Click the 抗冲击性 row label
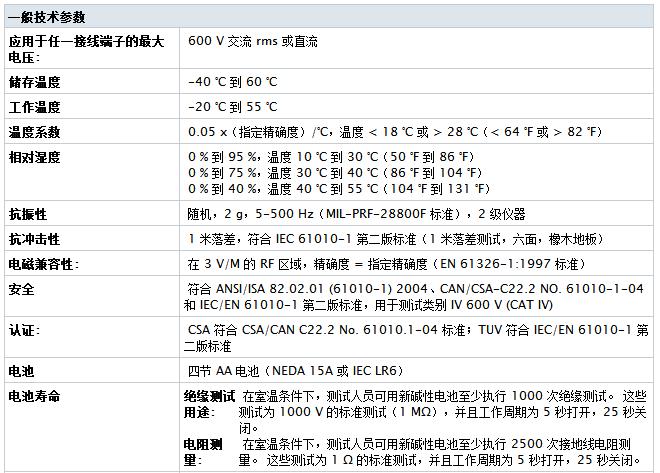 point(34,239)
